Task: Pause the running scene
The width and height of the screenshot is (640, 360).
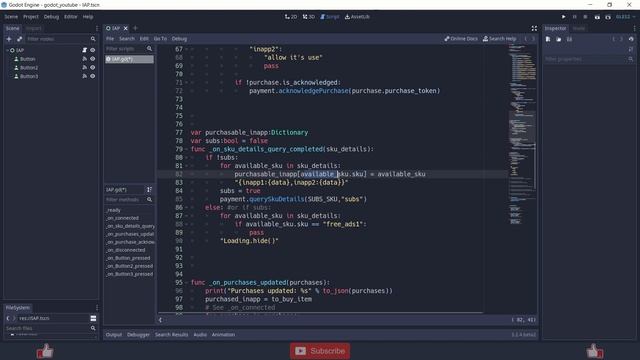Action: click(575, 17)
